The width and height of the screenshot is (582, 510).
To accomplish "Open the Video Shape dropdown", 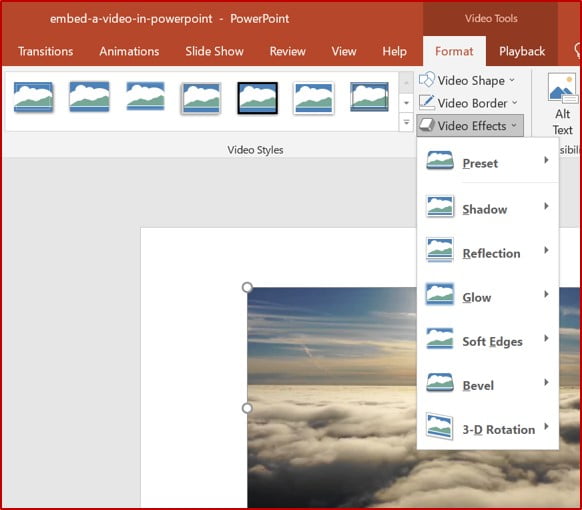I will (x=468, y=81).
